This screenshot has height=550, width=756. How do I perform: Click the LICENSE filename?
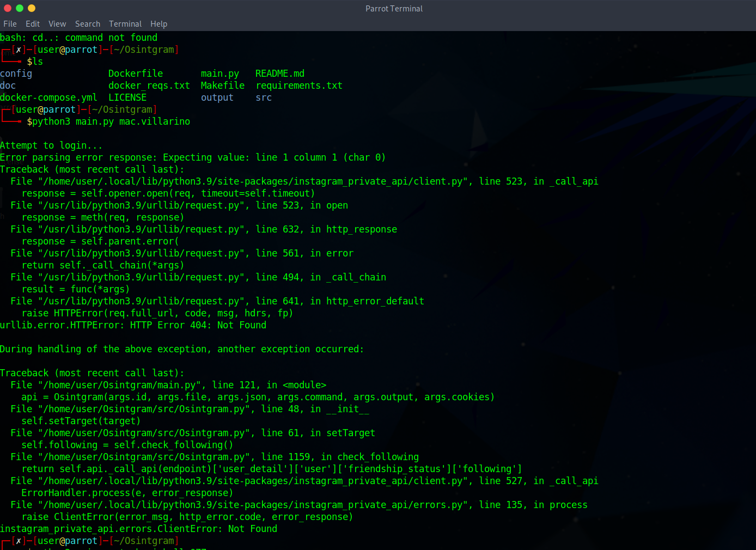[x=127, y=97]
